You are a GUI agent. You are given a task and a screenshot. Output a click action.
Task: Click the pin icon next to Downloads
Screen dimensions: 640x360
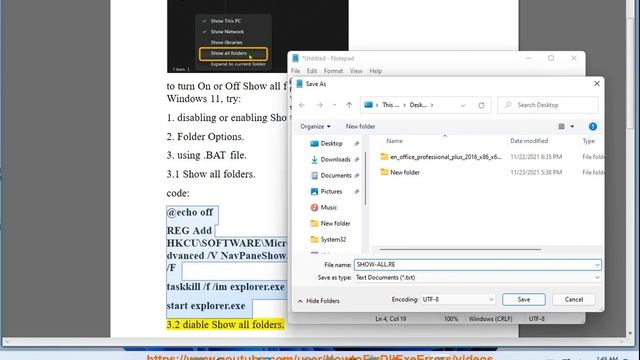pyautogui.click(x=357, y=160)
